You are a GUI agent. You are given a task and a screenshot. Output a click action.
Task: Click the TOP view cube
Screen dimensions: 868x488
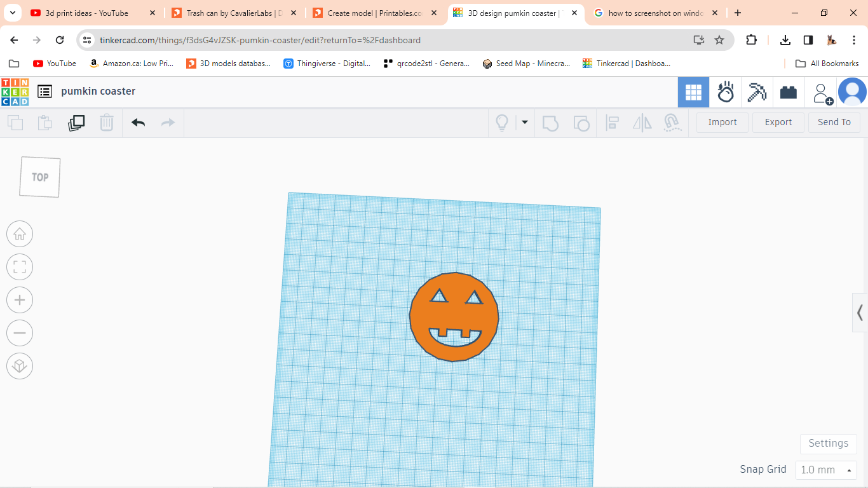tap(40, 177)
